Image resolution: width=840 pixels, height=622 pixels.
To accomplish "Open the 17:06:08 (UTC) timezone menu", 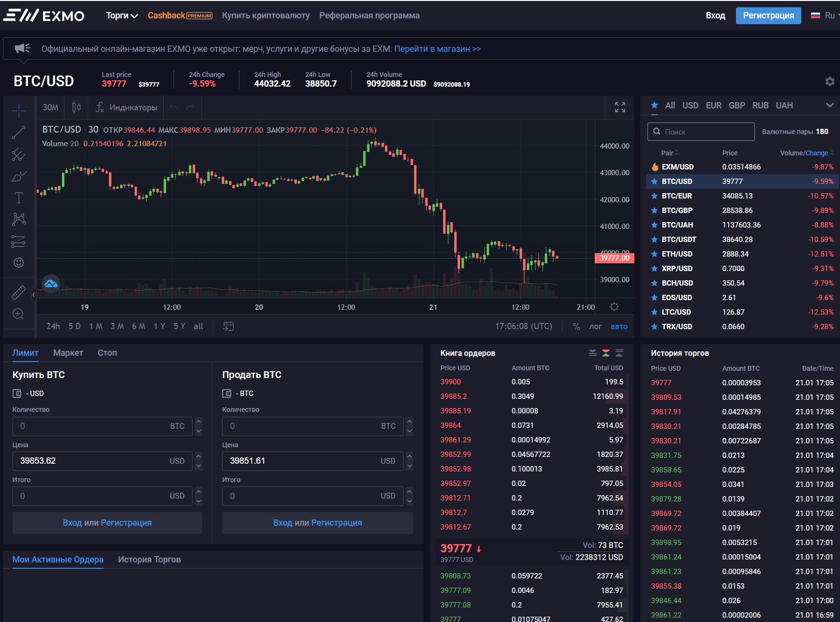I will coord(524,326).
